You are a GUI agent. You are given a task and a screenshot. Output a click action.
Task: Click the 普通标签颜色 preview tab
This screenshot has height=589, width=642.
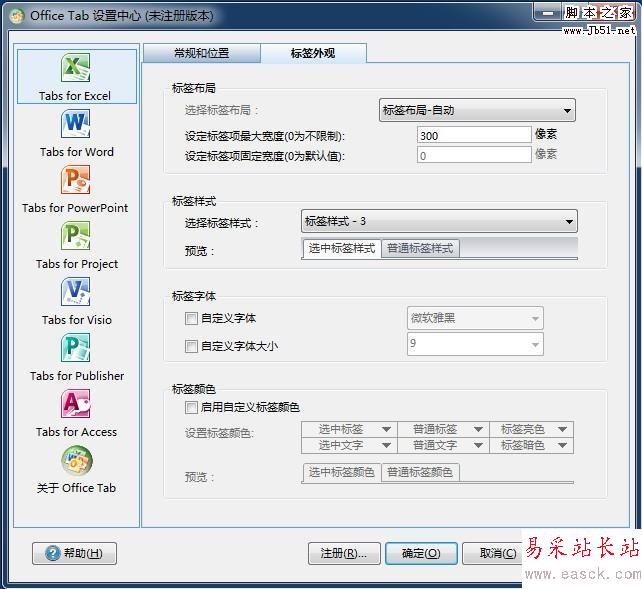pyautogui.click(x=420, y=472)
